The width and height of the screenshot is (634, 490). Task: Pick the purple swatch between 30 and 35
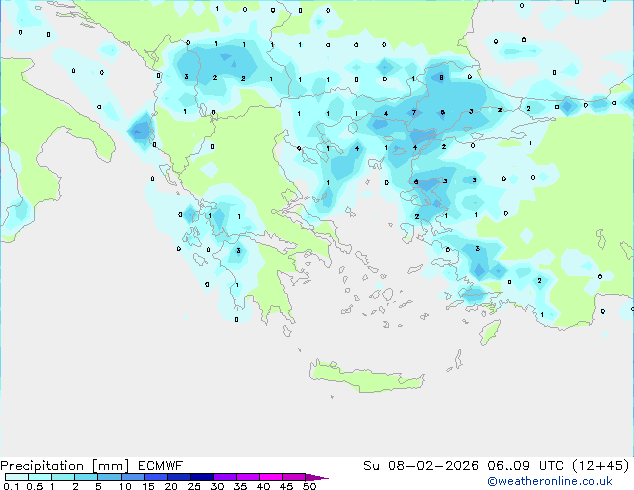click(x=224, y=477)
